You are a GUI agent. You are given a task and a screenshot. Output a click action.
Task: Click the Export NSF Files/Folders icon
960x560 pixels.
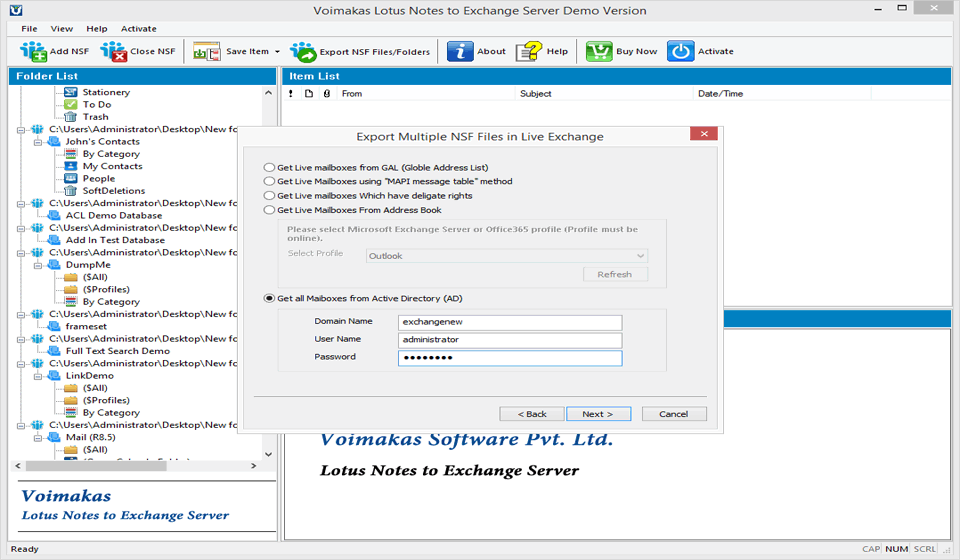coord(303,52)
